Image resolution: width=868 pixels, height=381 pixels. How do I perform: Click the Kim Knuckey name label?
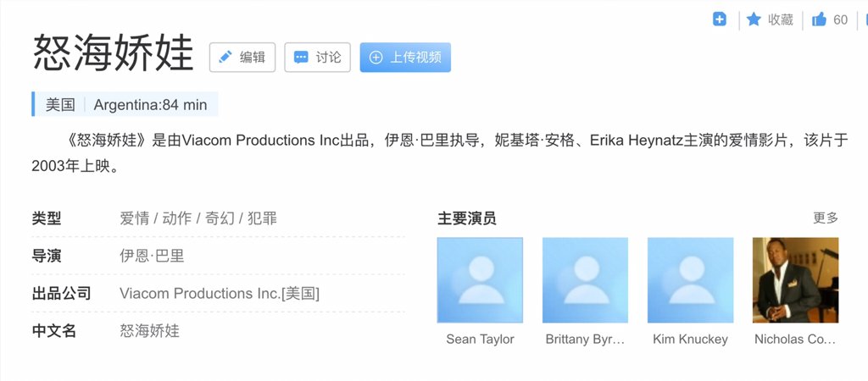coord(690,339)
